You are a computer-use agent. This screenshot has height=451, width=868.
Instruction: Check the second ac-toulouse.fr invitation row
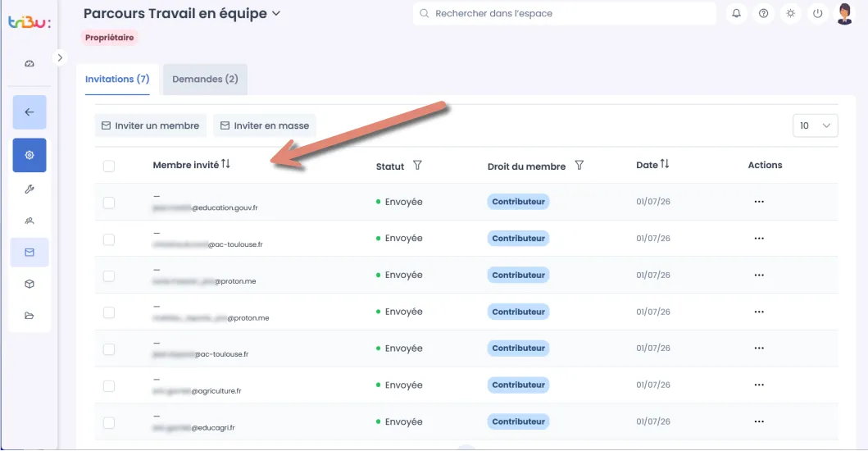point(109,349)
